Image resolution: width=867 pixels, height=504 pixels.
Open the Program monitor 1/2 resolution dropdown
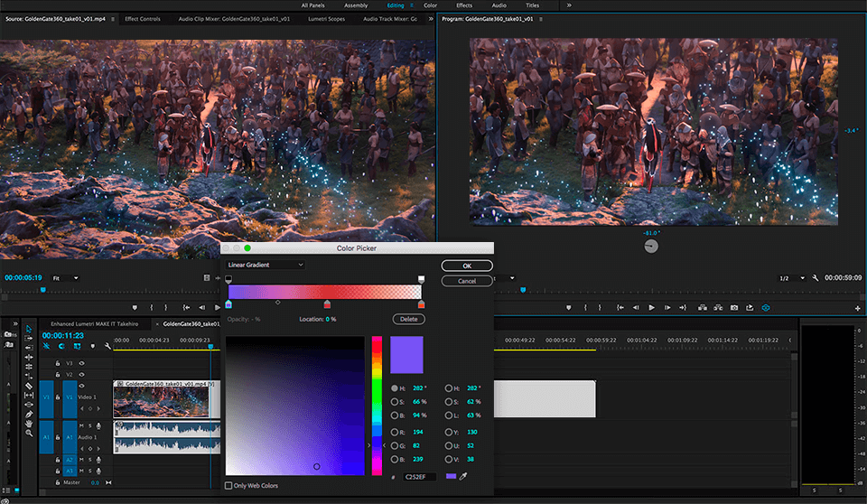tap(792, 278)
